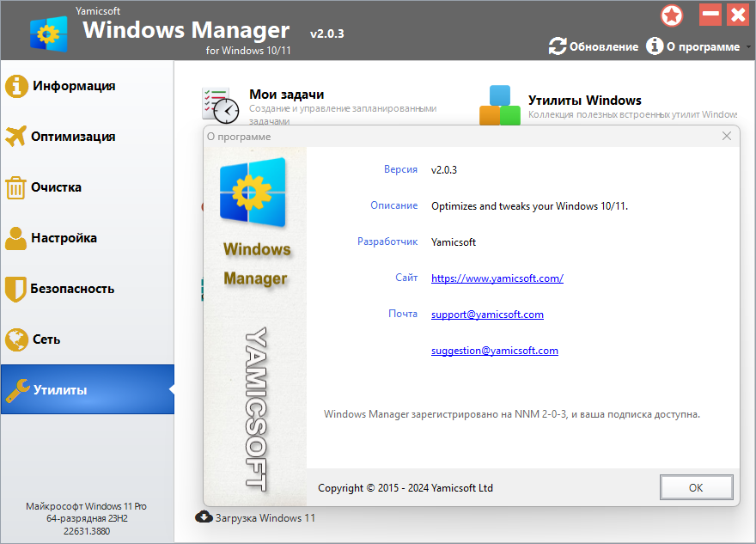Viewport: 756px width, 544px height.
Task: Click the suggestion@yamicsoft.com email link
Action: 495,351
